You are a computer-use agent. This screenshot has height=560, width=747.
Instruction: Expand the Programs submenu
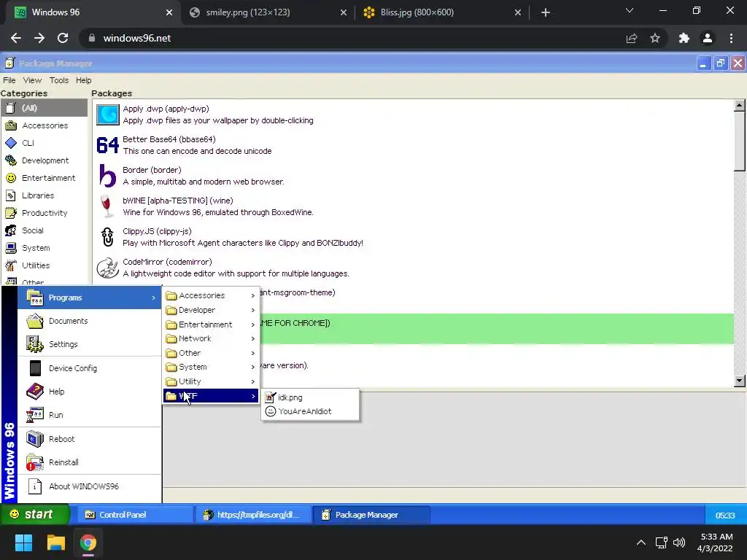[x=90, y=297]
